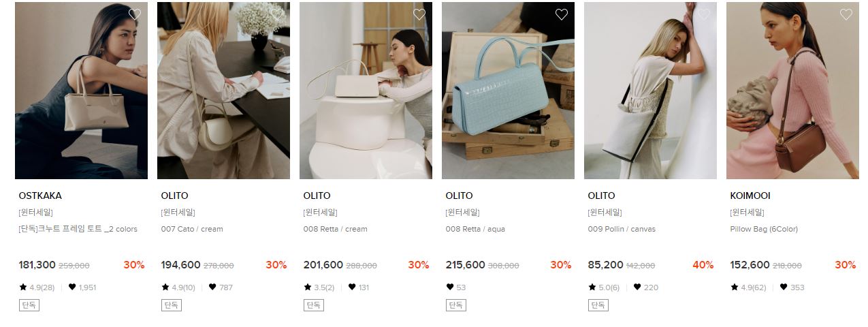The width and height of the screenshot is (868, 327).
Task: Toggle wishlist heart on OSTKAKA tote photo
Action: 135,14
